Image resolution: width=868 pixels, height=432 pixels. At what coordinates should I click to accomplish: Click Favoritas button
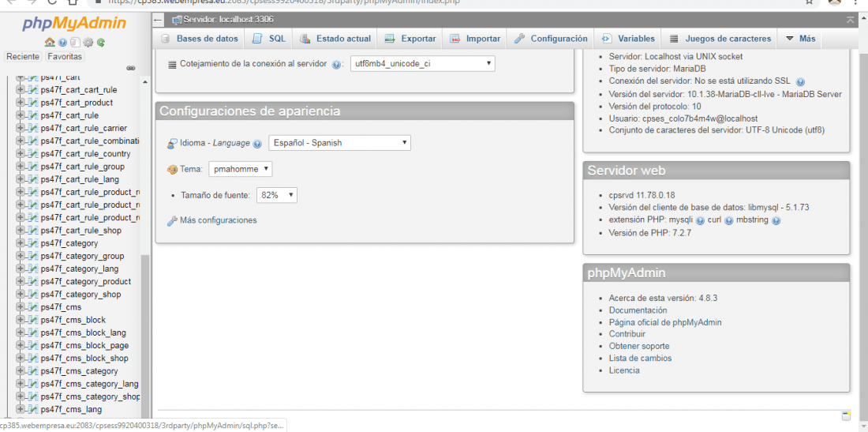[65, 57]
